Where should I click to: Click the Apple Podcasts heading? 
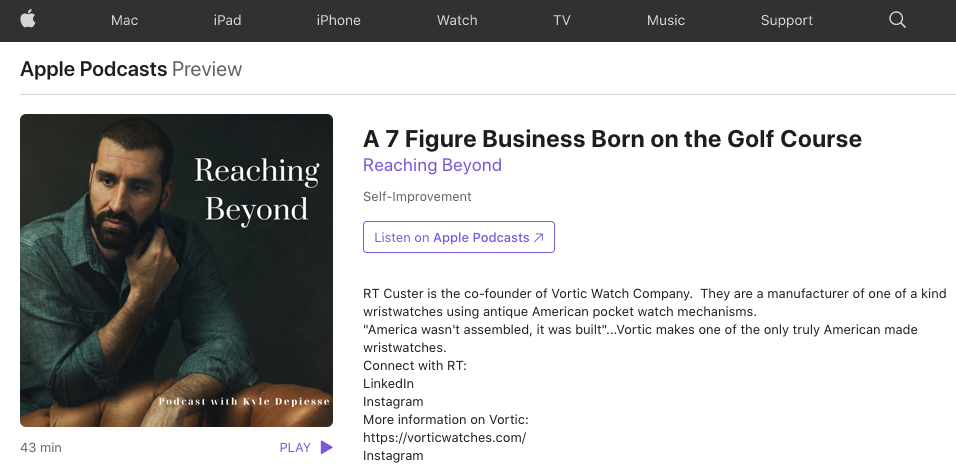click(93, 69)
